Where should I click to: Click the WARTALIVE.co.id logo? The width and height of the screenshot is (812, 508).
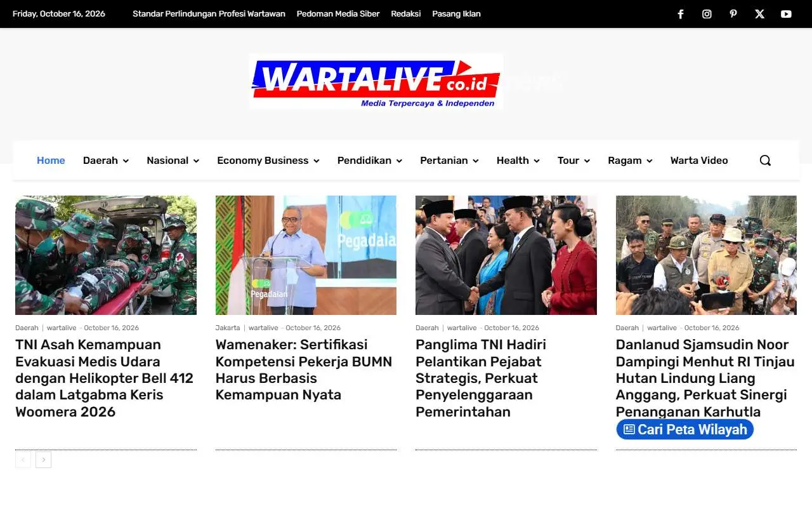(x=376, y=81)
